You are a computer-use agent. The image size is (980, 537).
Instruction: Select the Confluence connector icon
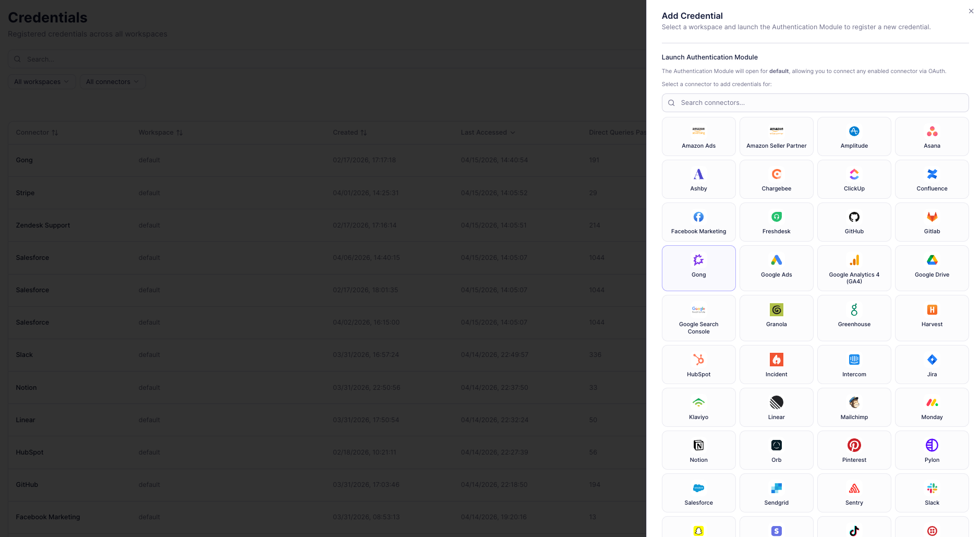pos(931,174)
